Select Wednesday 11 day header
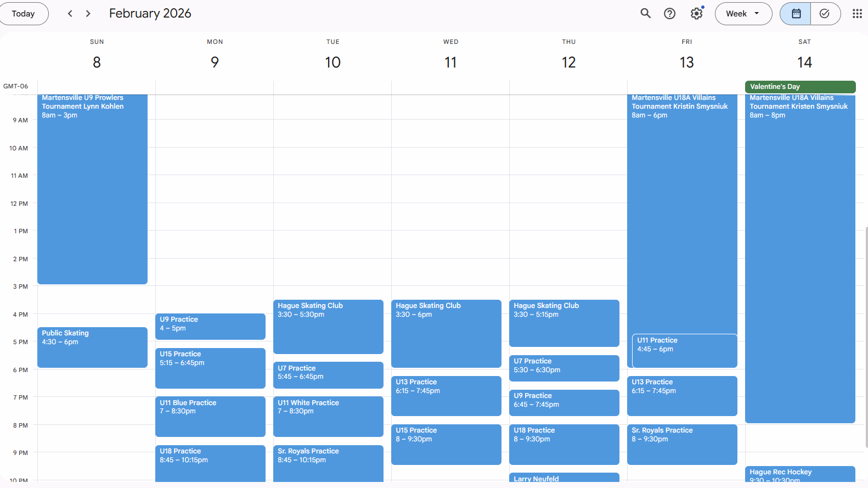Screen dimensions: 868x488 (x=450, y=62)
